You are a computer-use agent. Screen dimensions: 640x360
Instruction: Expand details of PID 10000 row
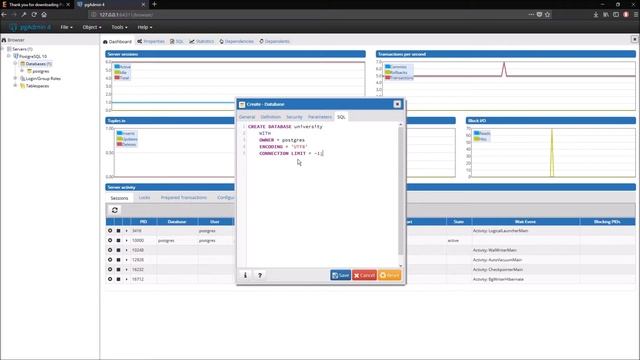coord(126,240)
